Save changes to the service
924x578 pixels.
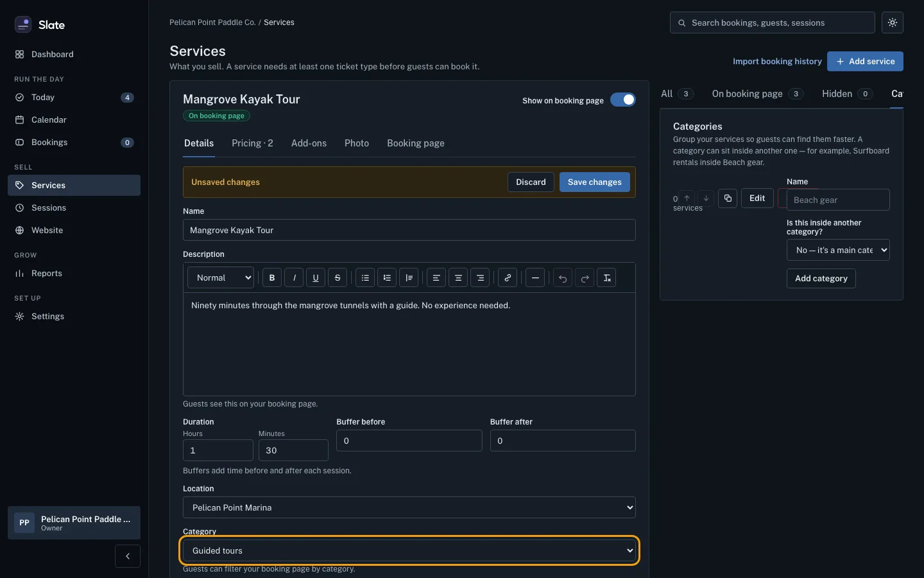[595, 182]
